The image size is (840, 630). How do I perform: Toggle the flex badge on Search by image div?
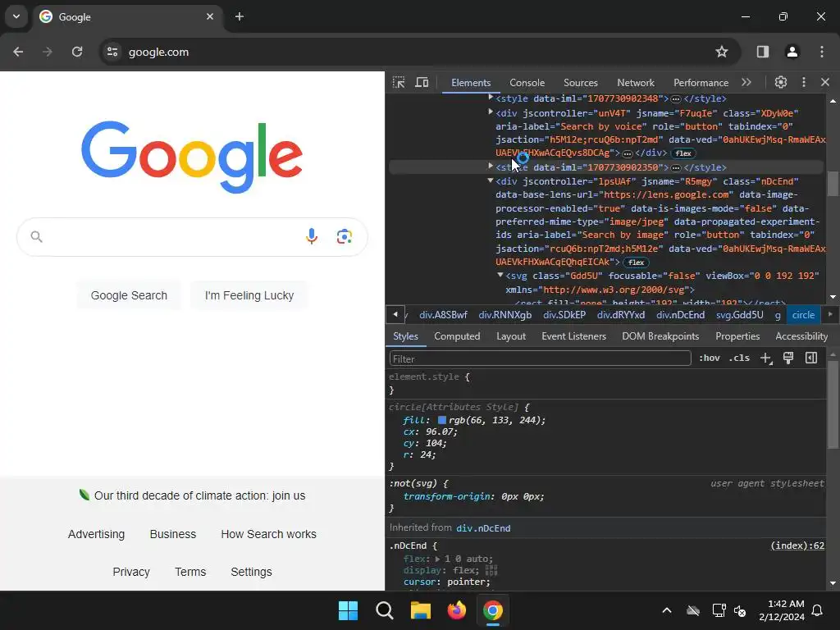pos(636,262)
